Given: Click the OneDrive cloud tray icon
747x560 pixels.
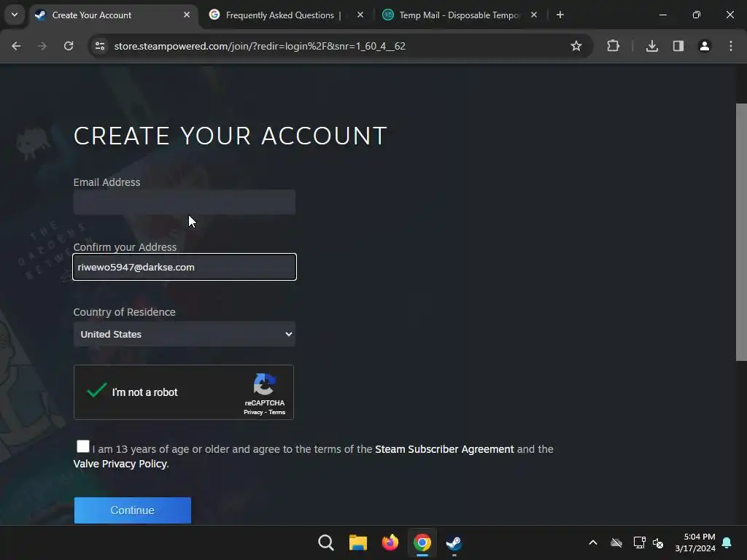Looking at the screenshot, I should [616, 542].
